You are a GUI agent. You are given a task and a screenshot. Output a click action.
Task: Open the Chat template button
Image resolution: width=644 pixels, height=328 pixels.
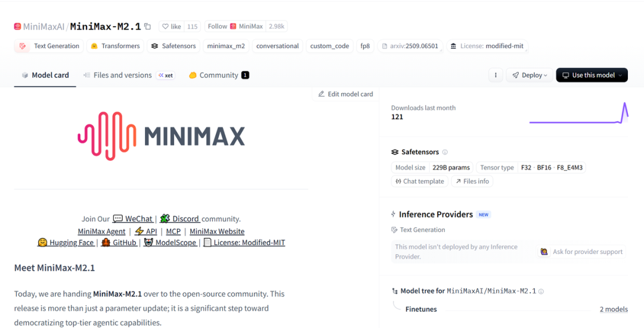[420, 181]
